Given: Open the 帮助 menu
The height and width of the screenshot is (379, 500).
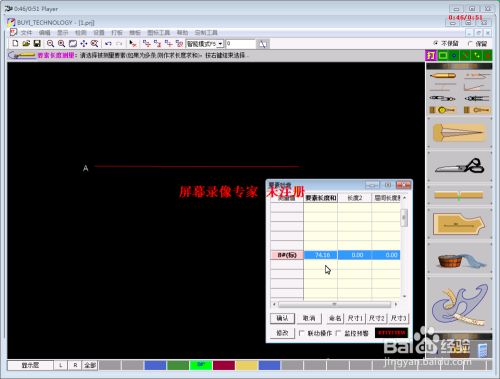Looking at the screenshot, I should (x=182, y=32).
